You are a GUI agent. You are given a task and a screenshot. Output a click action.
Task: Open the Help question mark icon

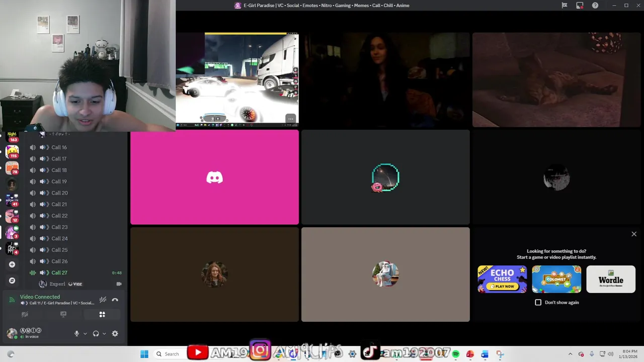[595, 6]
